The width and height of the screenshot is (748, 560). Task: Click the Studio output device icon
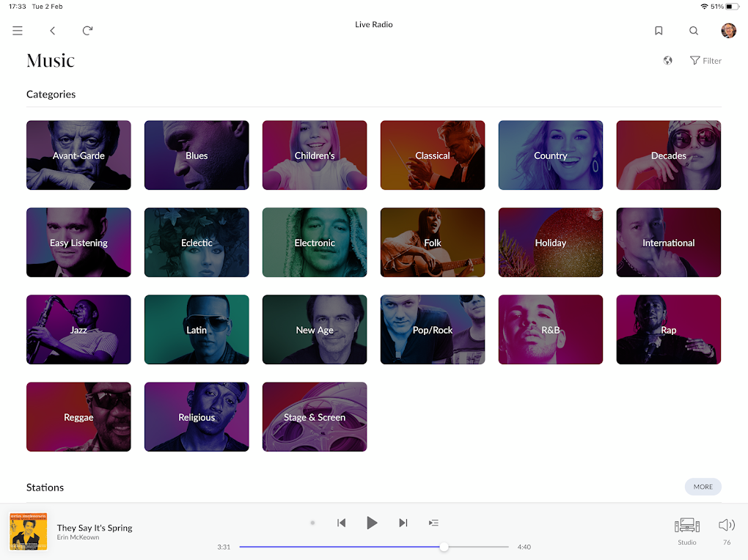point(686,525)
